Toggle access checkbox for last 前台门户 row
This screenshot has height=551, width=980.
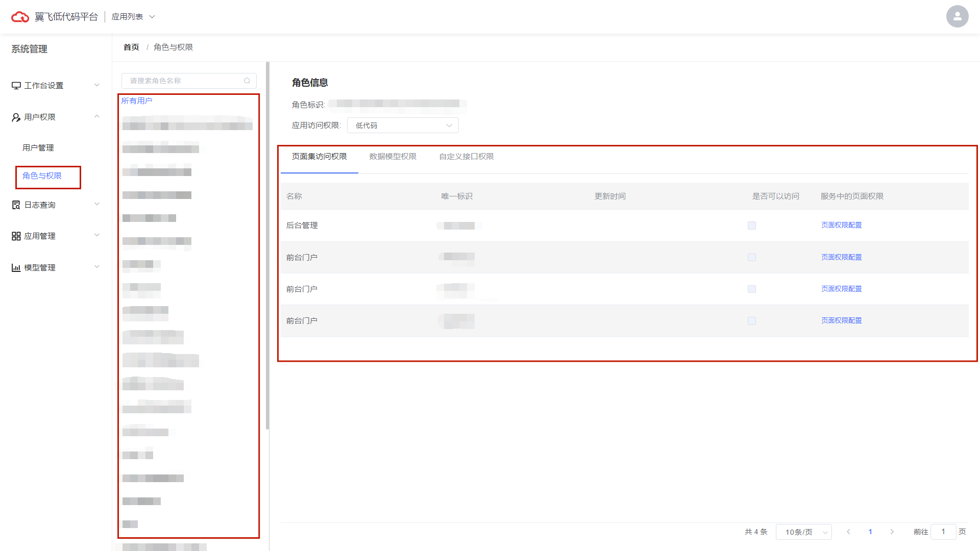[752, 321]
